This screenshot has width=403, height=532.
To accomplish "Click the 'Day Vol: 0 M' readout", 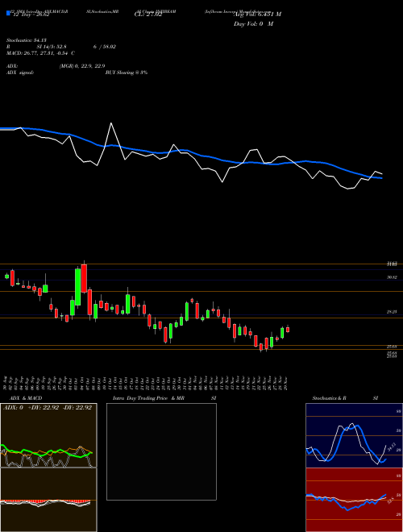I will pyautogui.click(x=253, y=24).
